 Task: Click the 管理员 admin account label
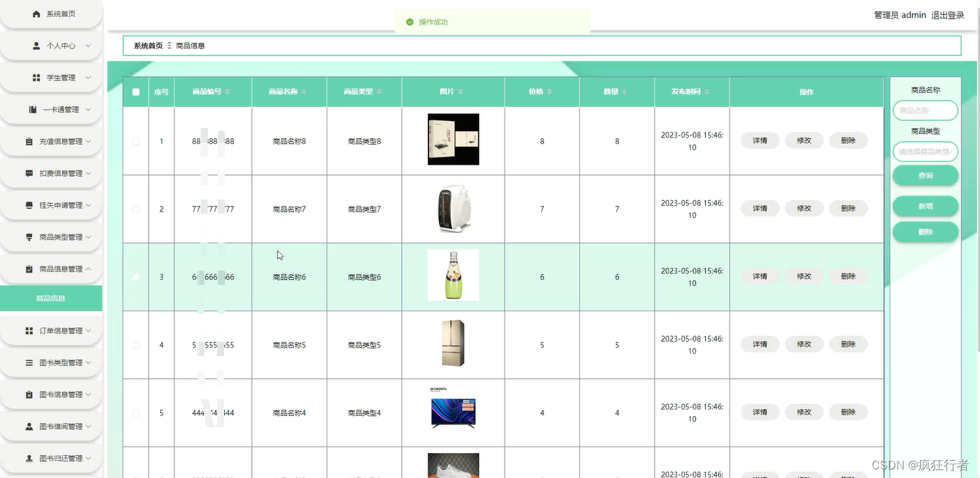coord(900,15)
